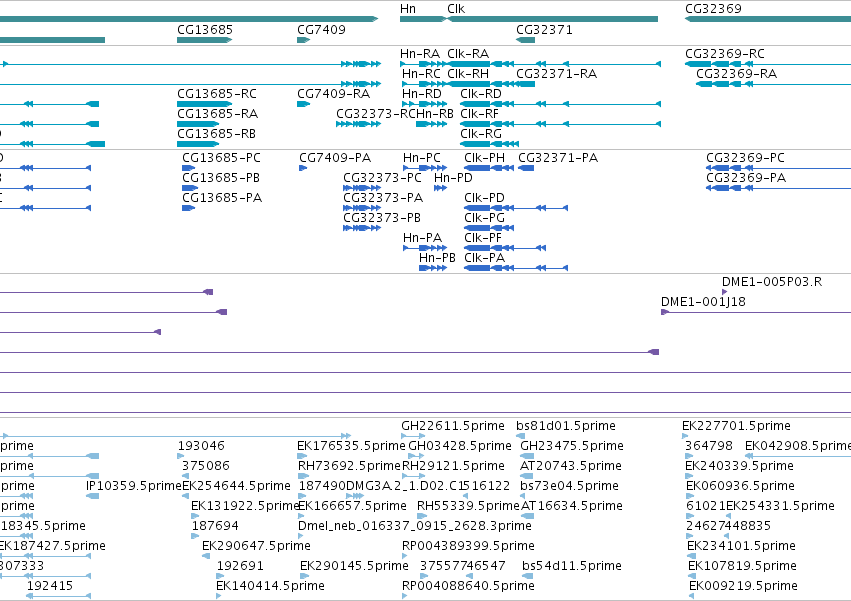Select the Clk-RA transcript label
The image size is (851, 601).
[468, 54]
